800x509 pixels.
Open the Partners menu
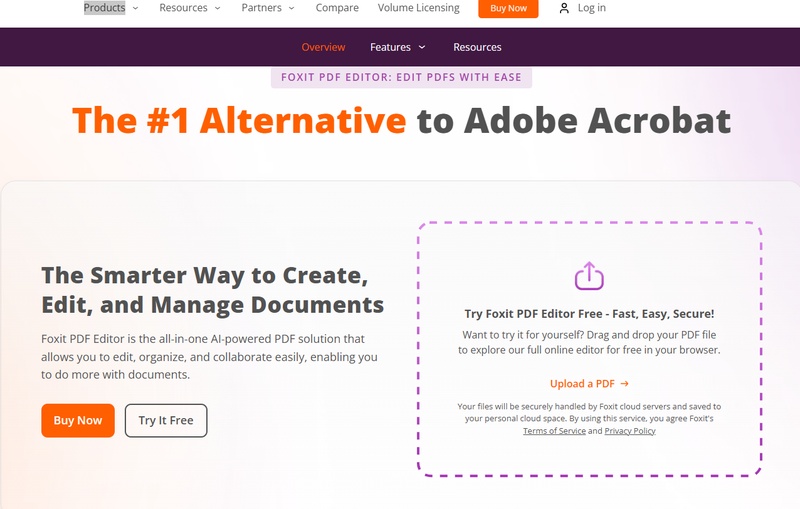pos(261,8)
